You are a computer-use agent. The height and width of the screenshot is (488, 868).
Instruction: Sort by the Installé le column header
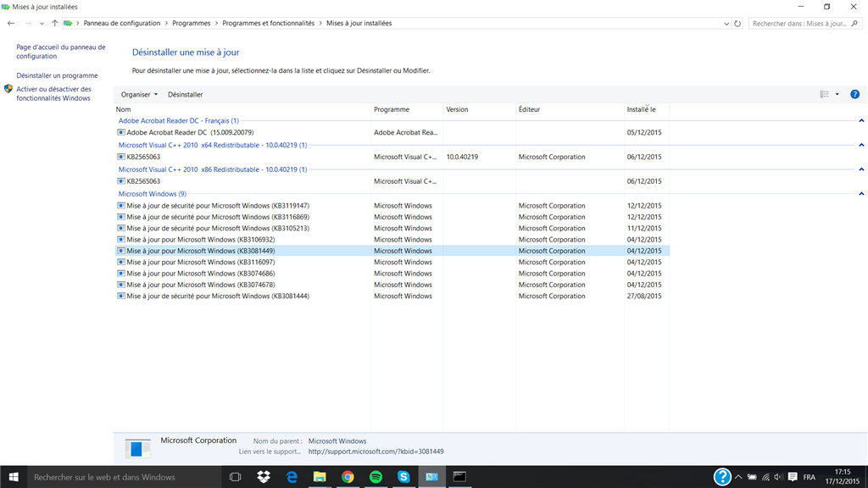[647, 109]
